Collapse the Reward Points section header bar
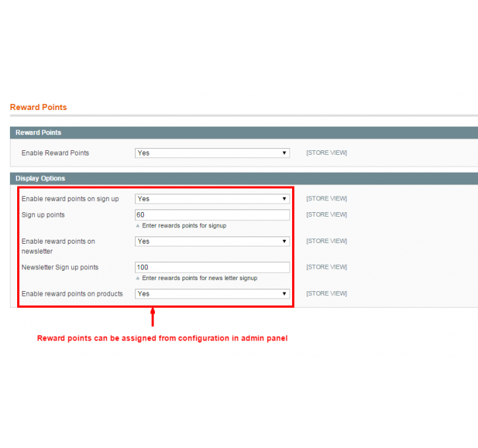The width and height of the screenshot is (478, 448). [x=244, y=132]
